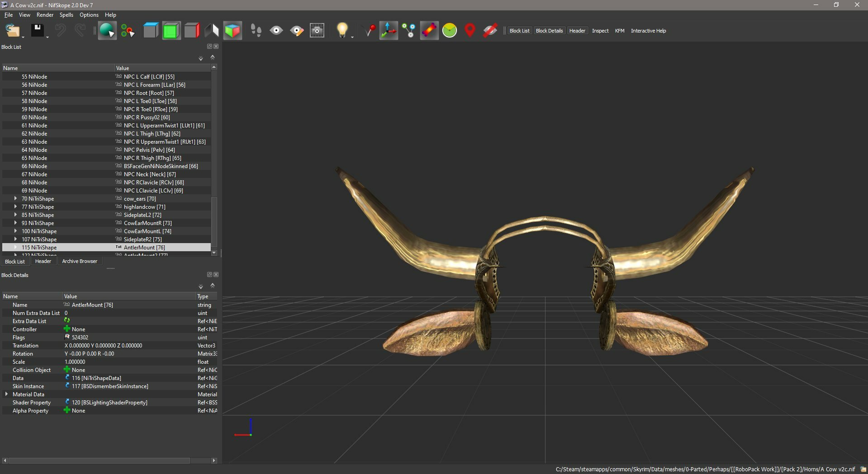
Task: Open the Options menu
Action: [x=89, y=15]
